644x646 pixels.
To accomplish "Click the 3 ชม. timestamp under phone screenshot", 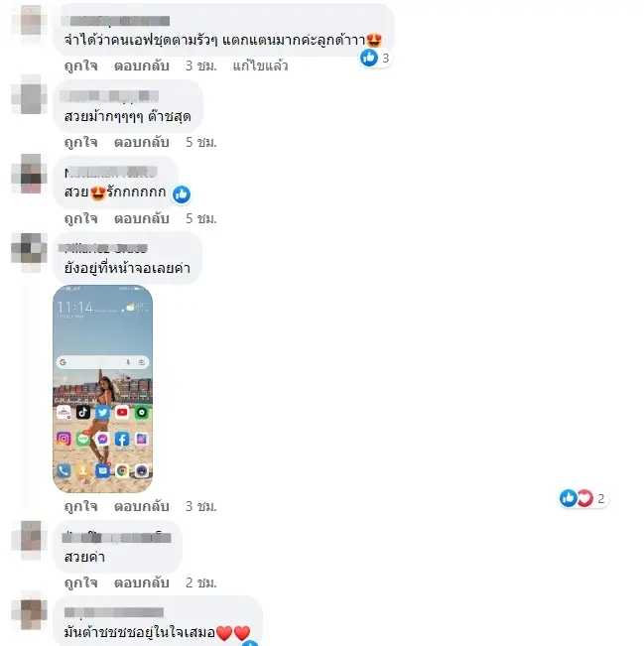I will [201, 506].
